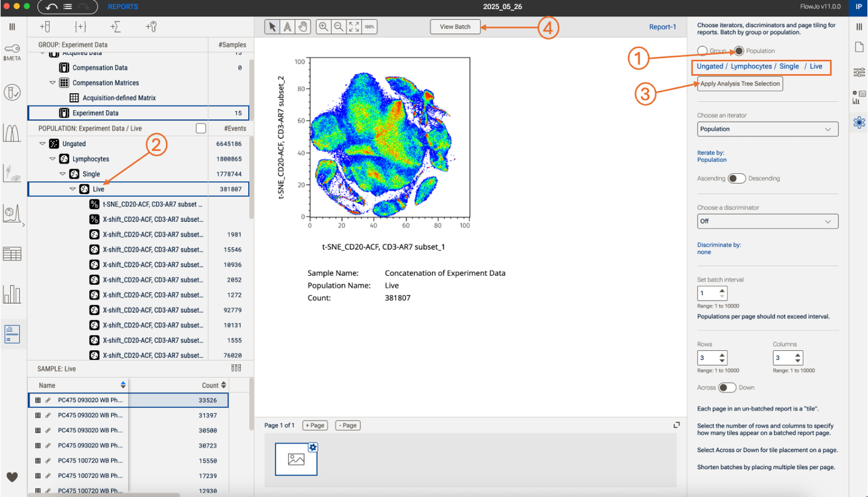Select the text annotation tool
This screenshot has height=497, width=868.
pos(288,27)
